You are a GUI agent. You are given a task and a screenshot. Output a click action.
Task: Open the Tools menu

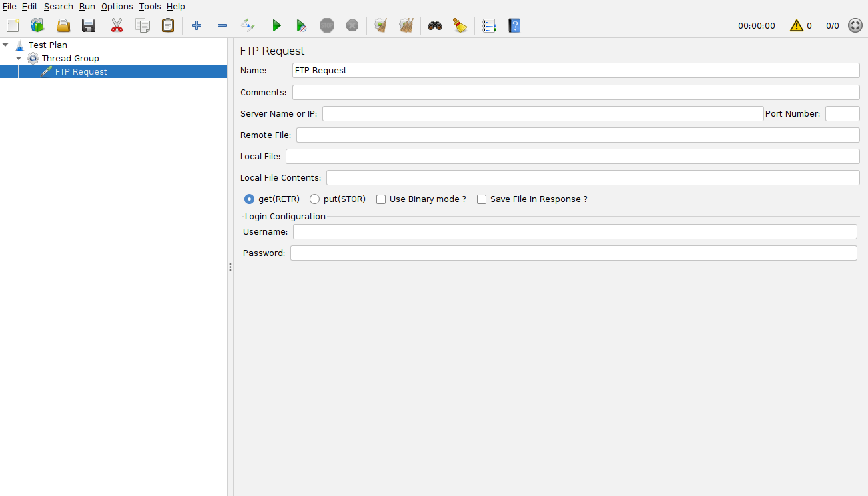[x=150, y=6]
